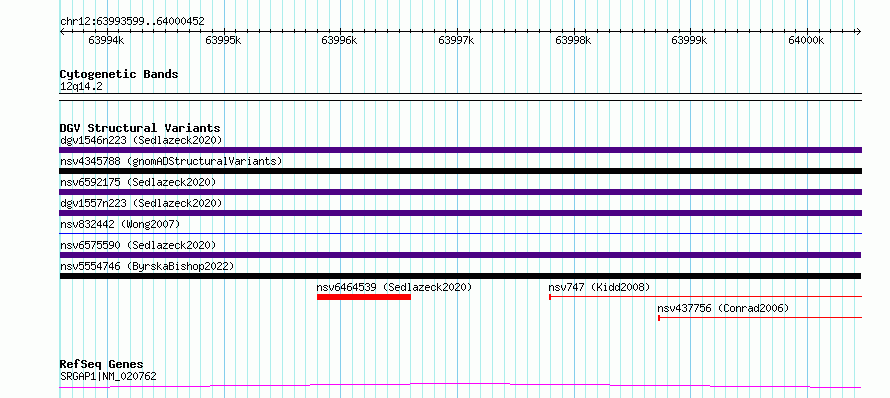
Task: Select the nsv5554746 black variant bar
Action: (x=460, y=276)
